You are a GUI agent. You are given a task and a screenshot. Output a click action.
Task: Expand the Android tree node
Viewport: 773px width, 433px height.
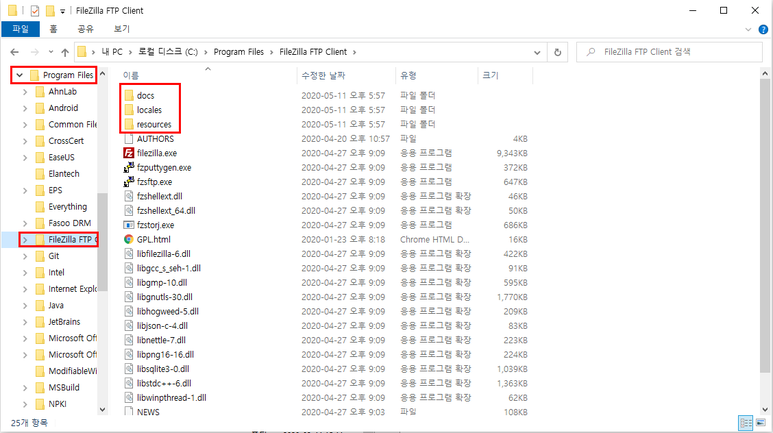[x=25, y=108]
